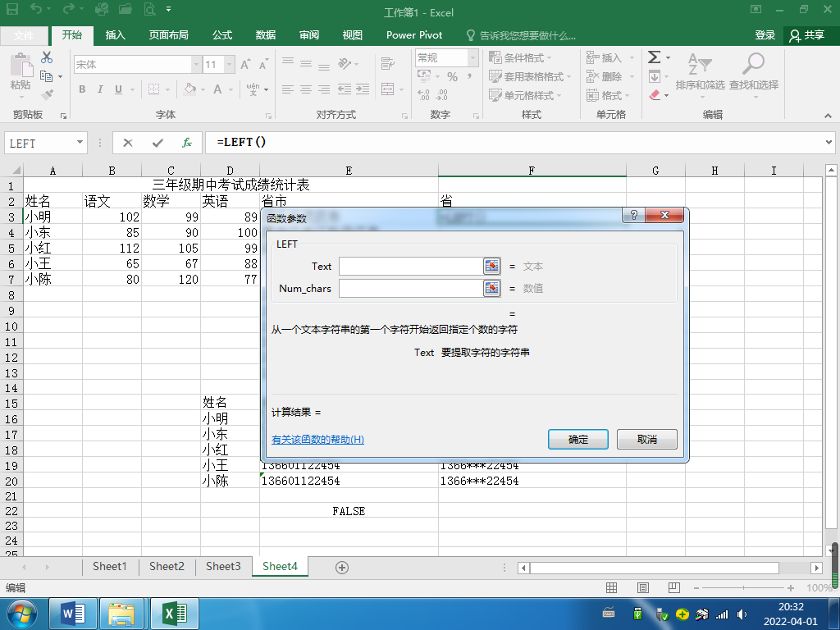The height and width of the screenshot is (630, 840).
Task: Open the 有关该函数的帮助 help link
Action: [x=317, y=440]
